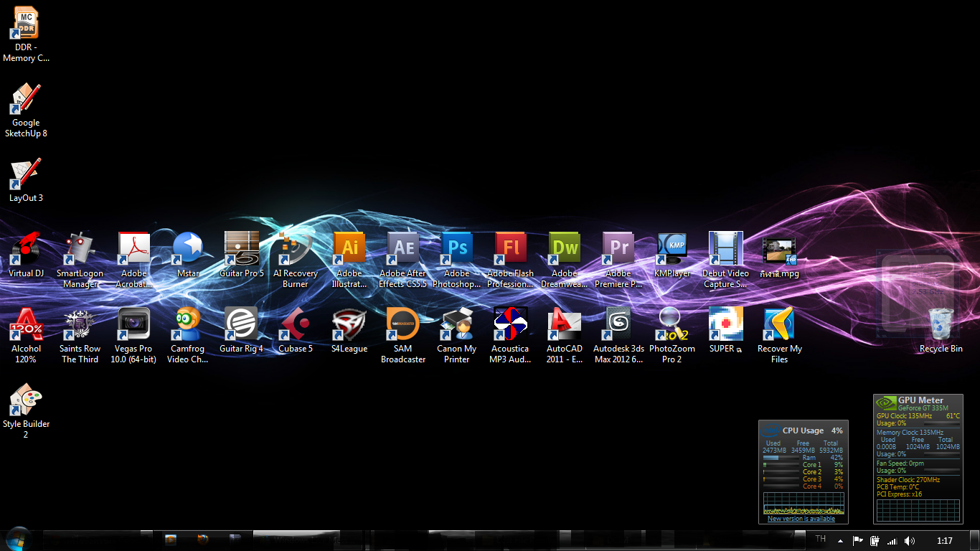Open Camfrog Video Chat
Screen dimensions: 980x551
coord(187,335)
